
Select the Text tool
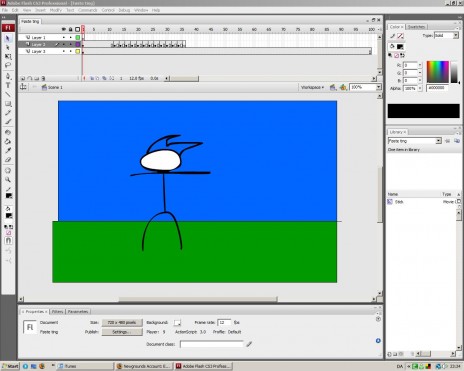[x=8, y=85]
